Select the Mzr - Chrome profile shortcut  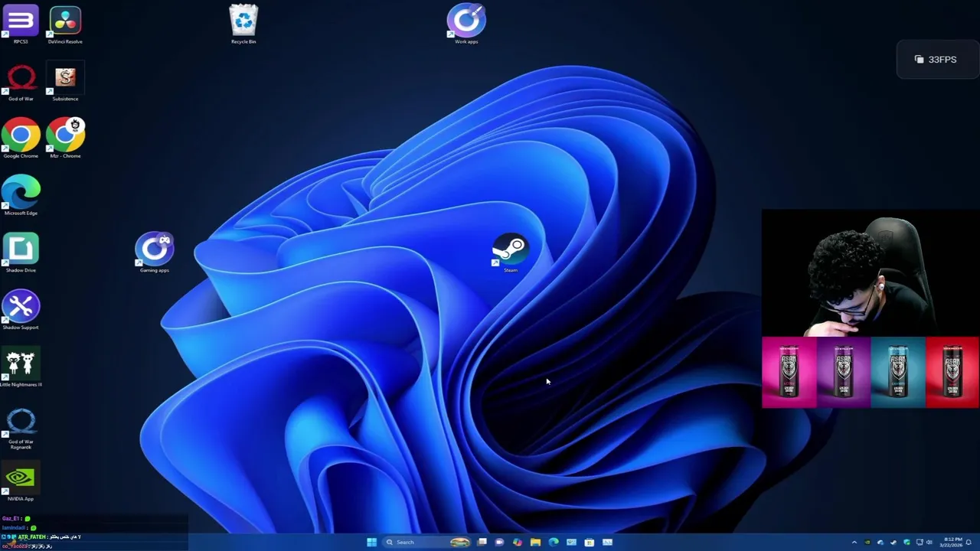(x=65, y=138)
